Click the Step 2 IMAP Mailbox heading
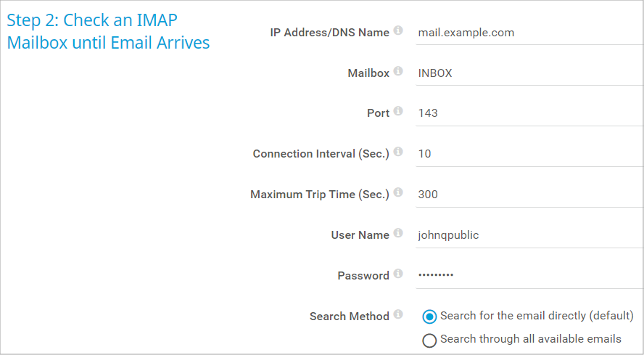The width and height of the screenshot is (644, 355). [108, 31]
